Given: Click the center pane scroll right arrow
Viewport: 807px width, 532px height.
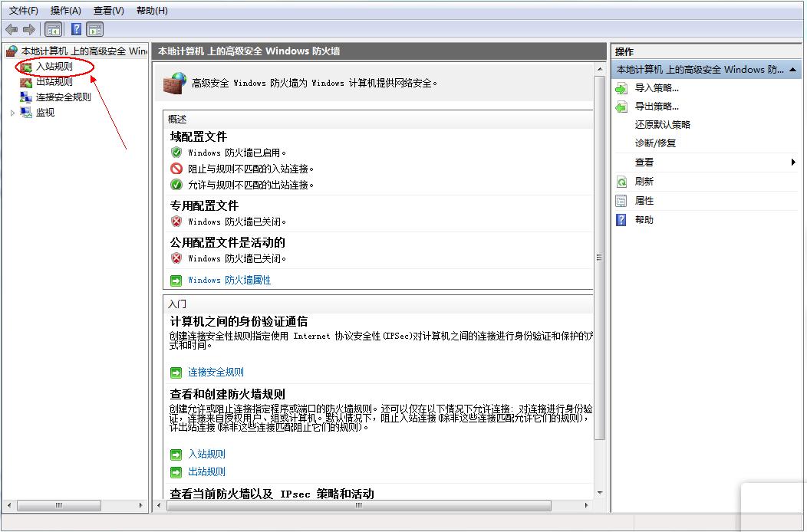Looking at the screenshot, I should [586, 506].
